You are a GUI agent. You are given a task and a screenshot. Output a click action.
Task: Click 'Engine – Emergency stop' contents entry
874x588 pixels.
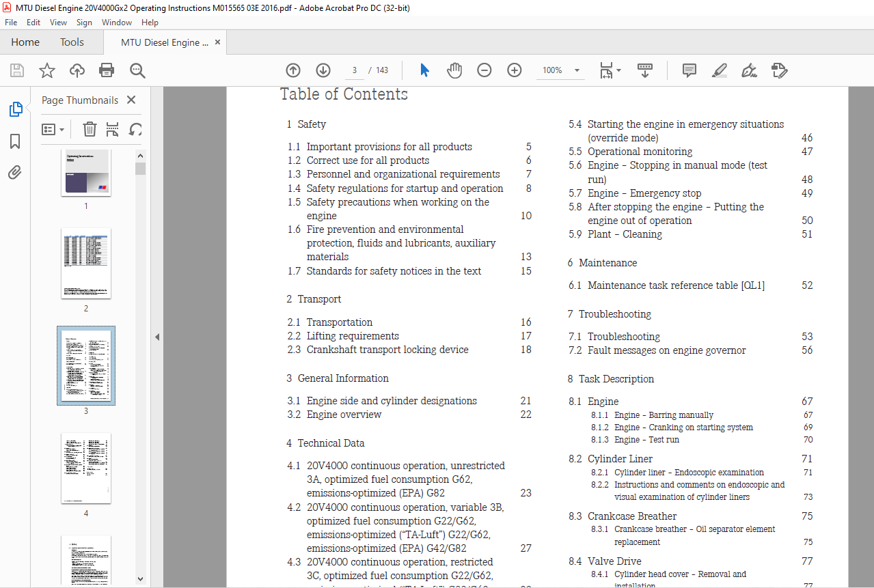pos(644,193)
